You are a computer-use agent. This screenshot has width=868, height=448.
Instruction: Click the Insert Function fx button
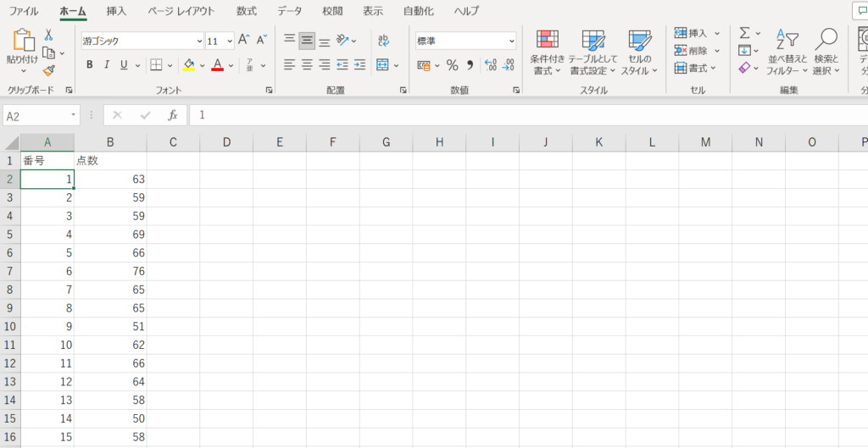point(173,115)
